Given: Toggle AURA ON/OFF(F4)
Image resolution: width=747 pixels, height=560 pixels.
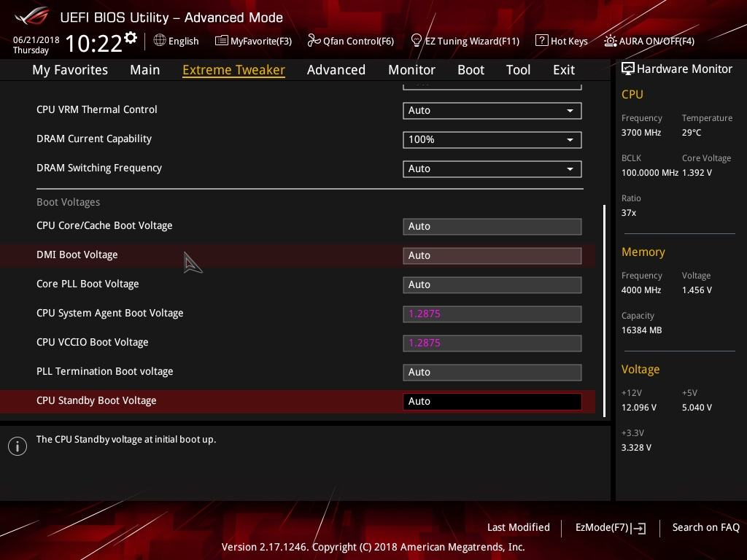Looking at the screenshot, I should point(657,41).
